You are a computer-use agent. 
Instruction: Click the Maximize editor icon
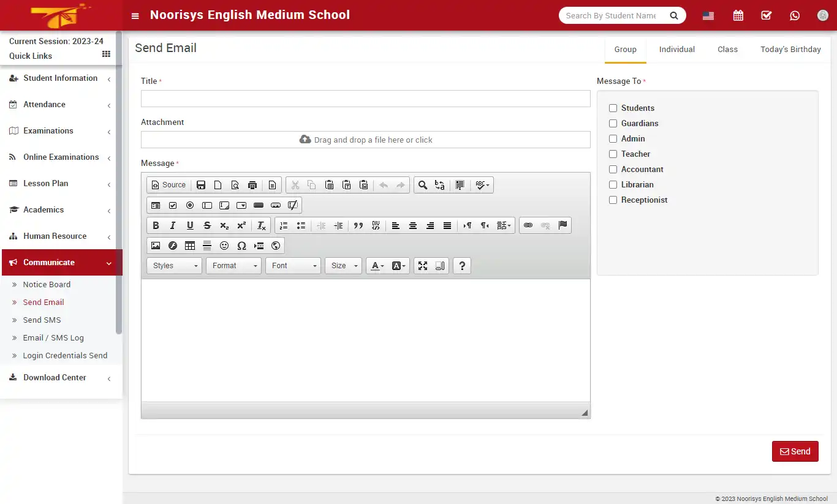pos(422,265)
